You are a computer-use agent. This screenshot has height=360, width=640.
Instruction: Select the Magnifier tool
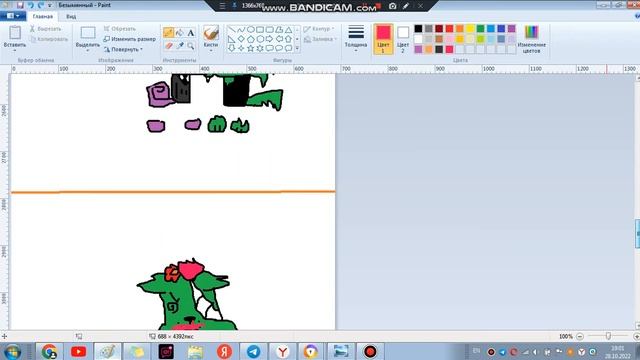[191, 46]
